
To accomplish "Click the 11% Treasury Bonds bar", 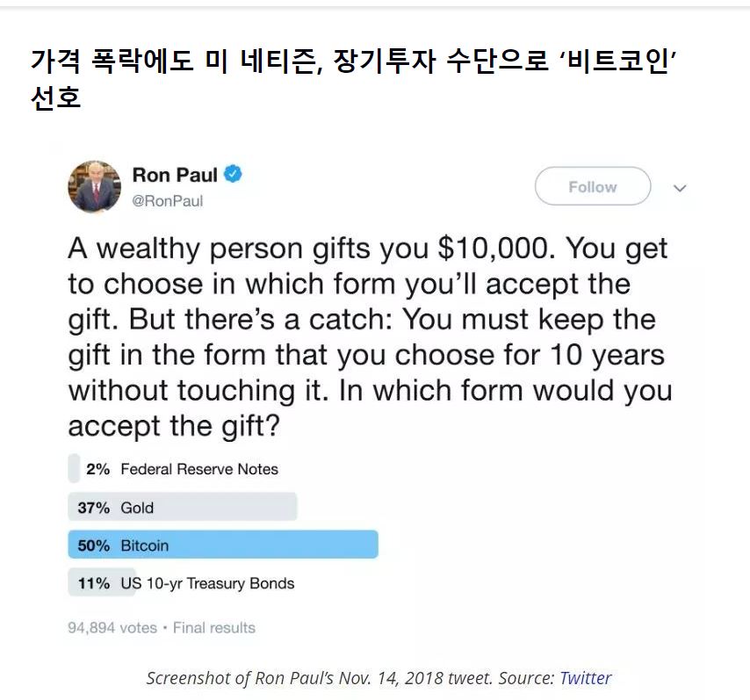I will click(x=102, y=582).
